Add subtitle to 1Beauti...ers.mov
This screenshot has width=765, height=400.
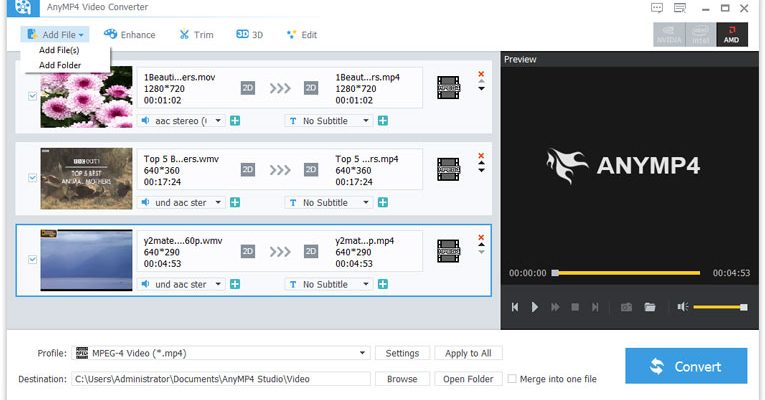(x=383, y=120)
